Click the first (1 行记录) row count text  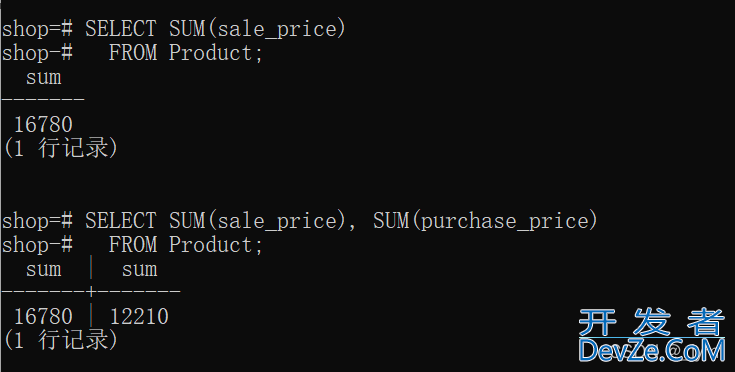(x=60, y=149)
